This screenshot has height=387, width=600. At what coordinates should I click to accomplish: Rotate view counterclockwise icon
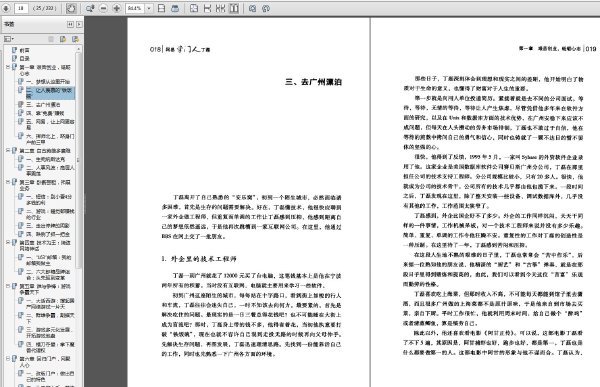pyautogui.click(x=253, y=8)
